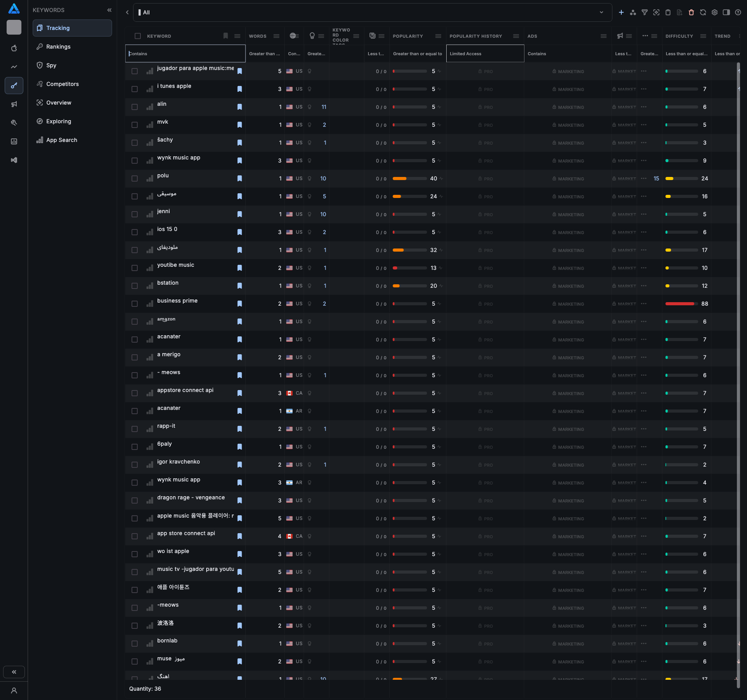Open the gear settings icon in toolbar

tap(715, 12)
